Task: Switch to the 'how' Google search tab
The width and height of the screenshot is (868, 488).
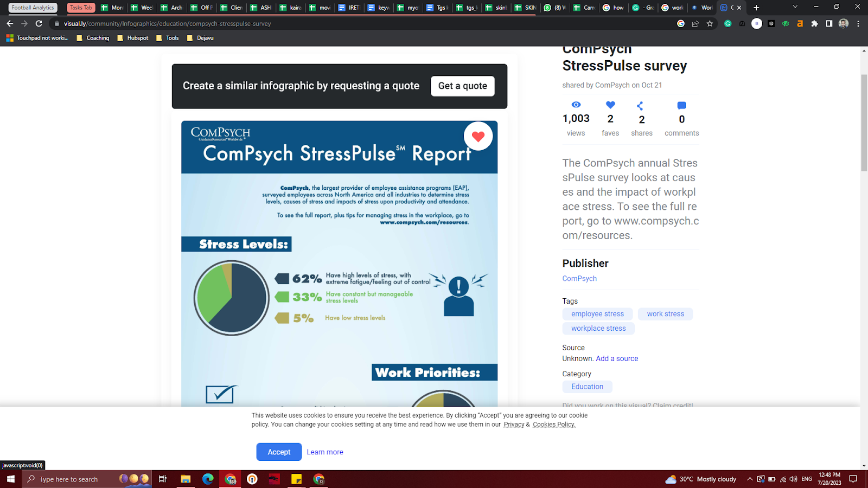Action: point(613,8)
